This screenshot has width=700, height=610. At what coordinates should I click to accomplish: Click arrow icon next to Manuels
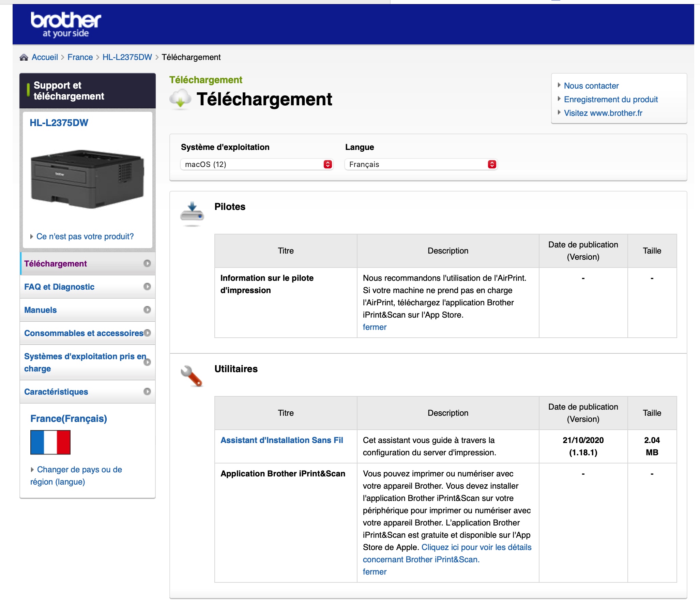point(147,310)
